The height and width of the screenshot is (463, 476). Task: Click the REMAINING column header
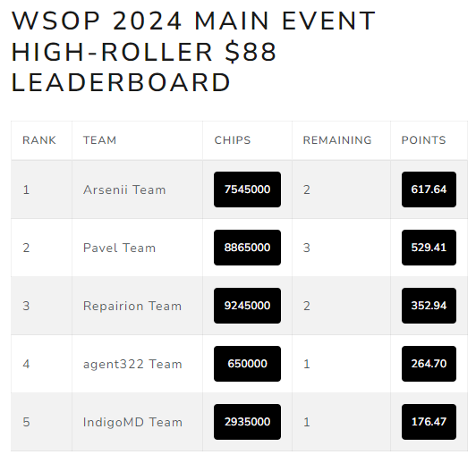pos(337,140)
